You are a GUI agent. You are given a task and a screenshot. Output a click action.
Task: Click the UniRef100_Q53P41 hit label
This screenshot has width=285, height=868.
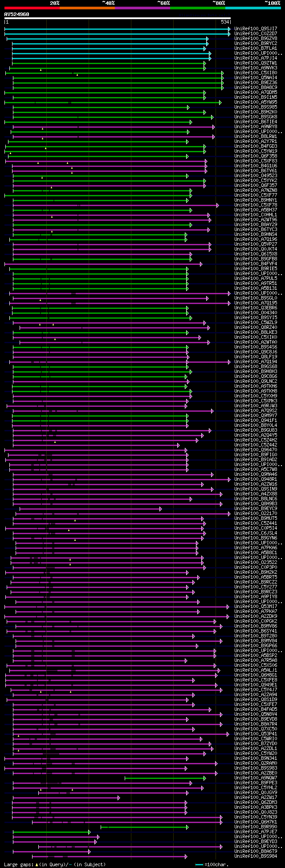[256, 734]
